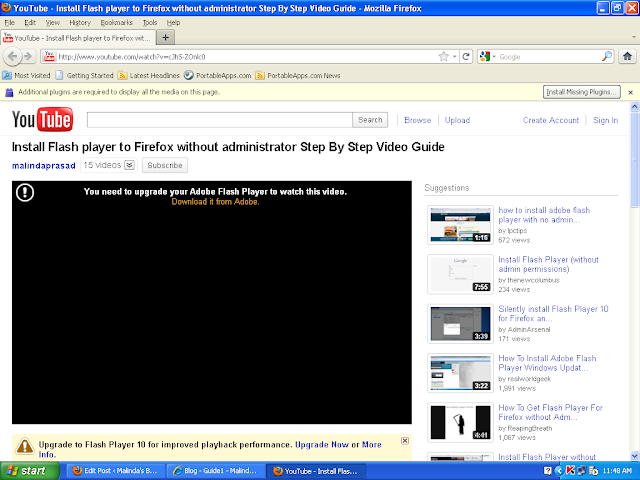Open the Tools menu
The height and width of the screenshot is (480, 640).
click(x=150, y=22)
